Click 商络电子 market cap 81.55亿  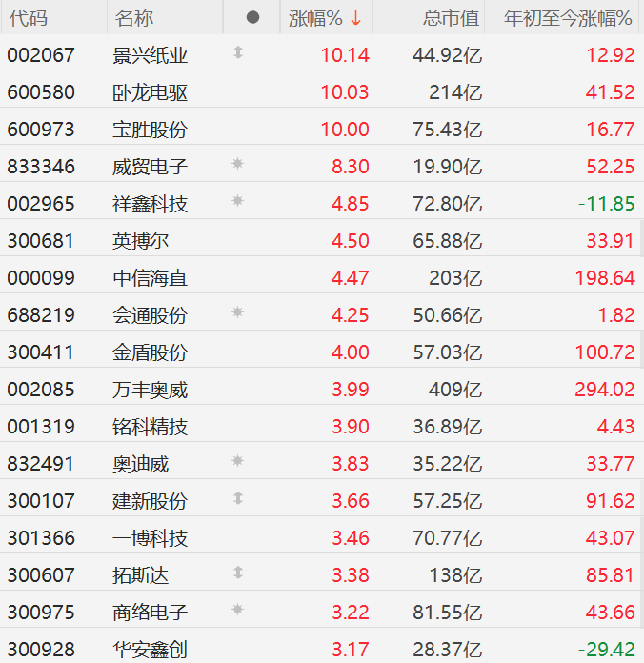[x=448, y=613]
